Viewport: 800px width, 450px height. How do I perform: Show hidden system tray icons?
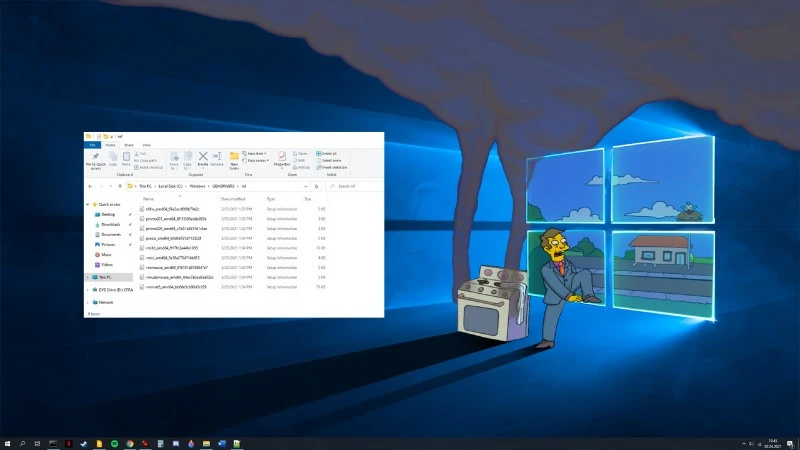pos(743,444)
